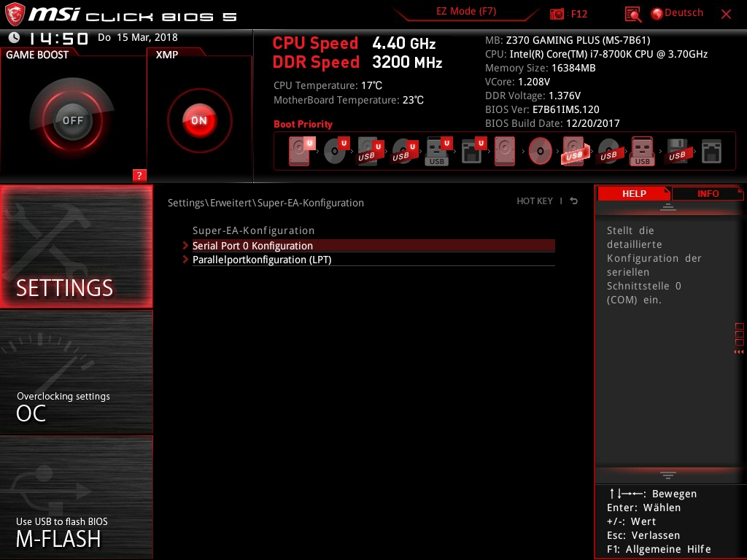The image size is (747, 560).
Task: Click the CPU Speed 4.40 GHz readout
Action: [354, 43]
